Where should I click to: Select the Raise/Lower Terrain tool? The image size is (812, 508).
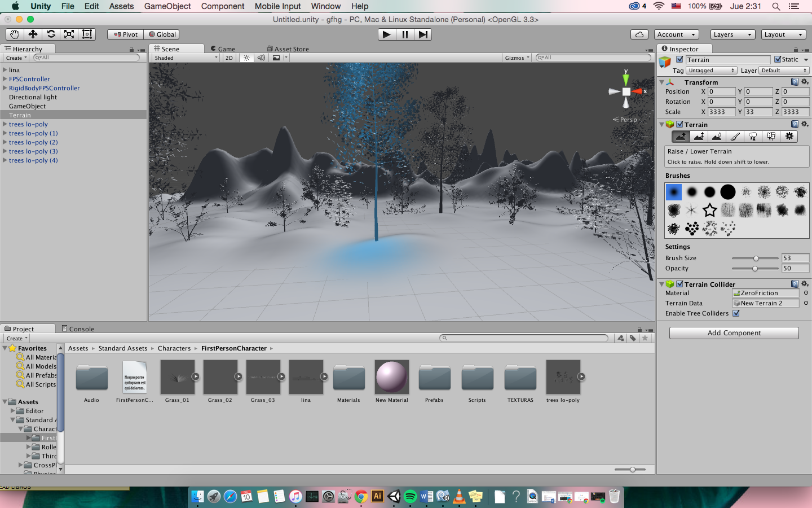coord(681,136)
